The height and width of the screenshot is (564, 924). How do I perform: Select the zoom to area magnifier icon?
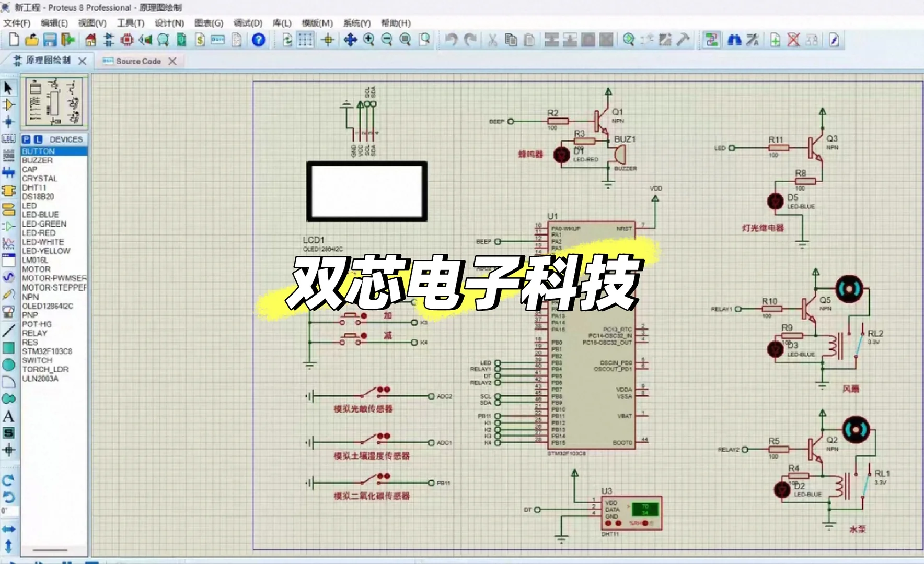pyautogui.click(x=424, y=39)
